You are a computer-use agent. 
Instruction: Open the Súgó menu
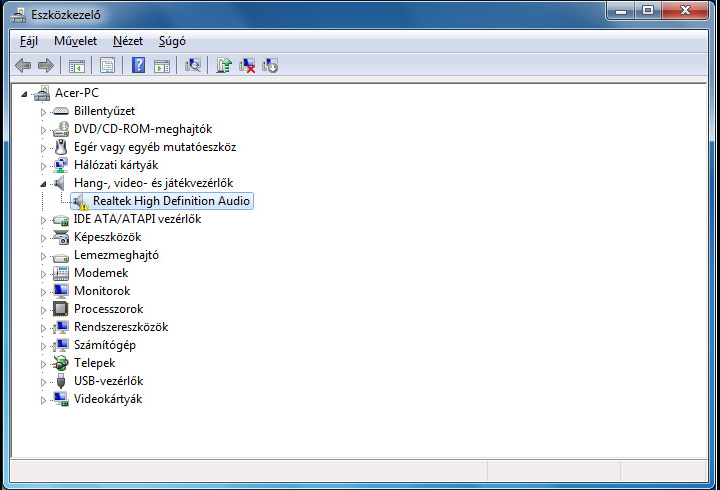coord(172,41)
